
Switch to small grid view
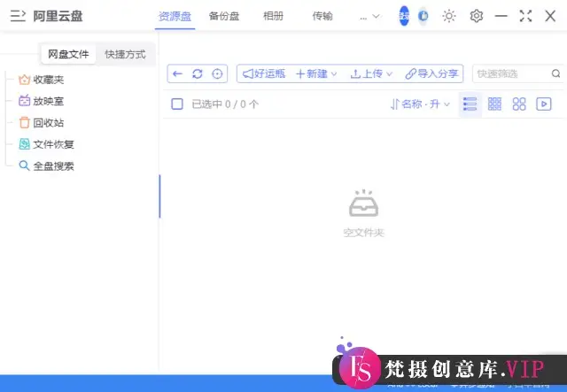[494, 104]
